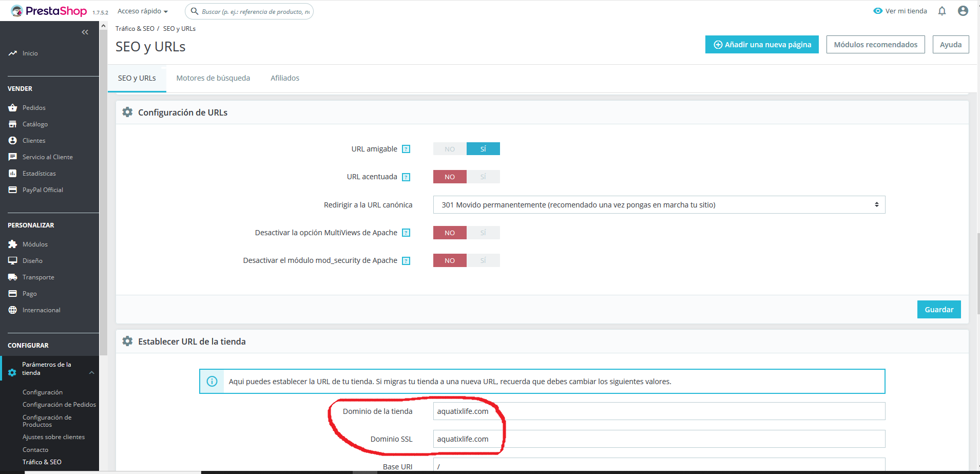This screenshot has height=474, width=980.
Task: Open the notifications bell
Action: pos(942,11)
